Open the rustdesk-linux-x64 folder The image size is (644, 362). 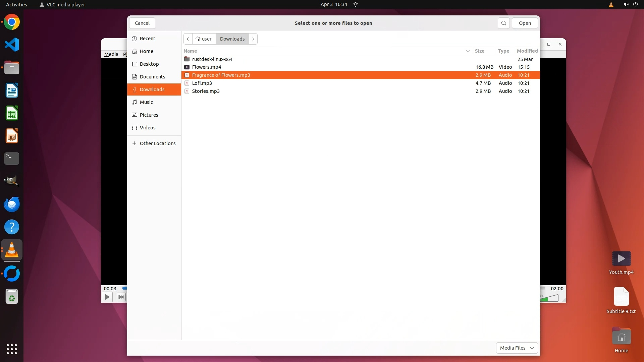[x=212, y=59]
